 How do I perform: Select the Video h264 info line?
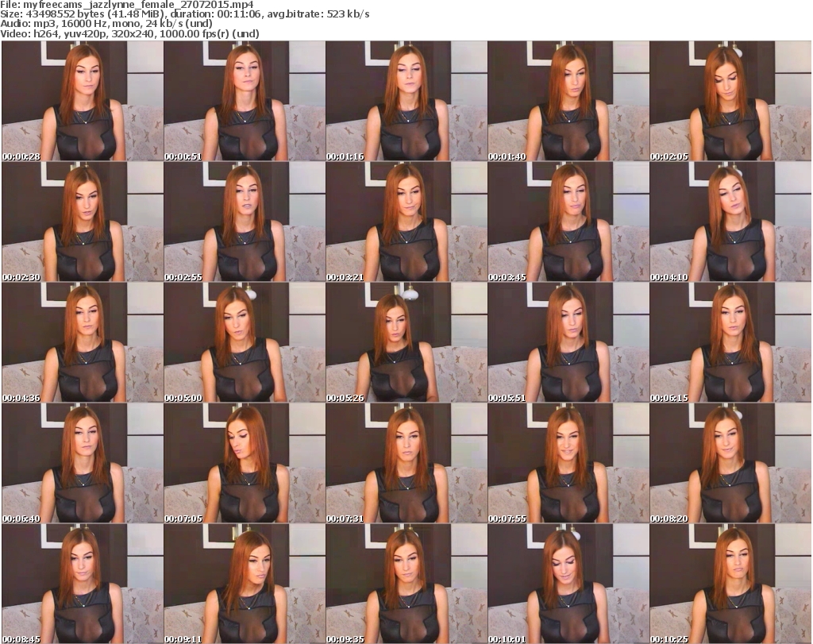(129, 33)
